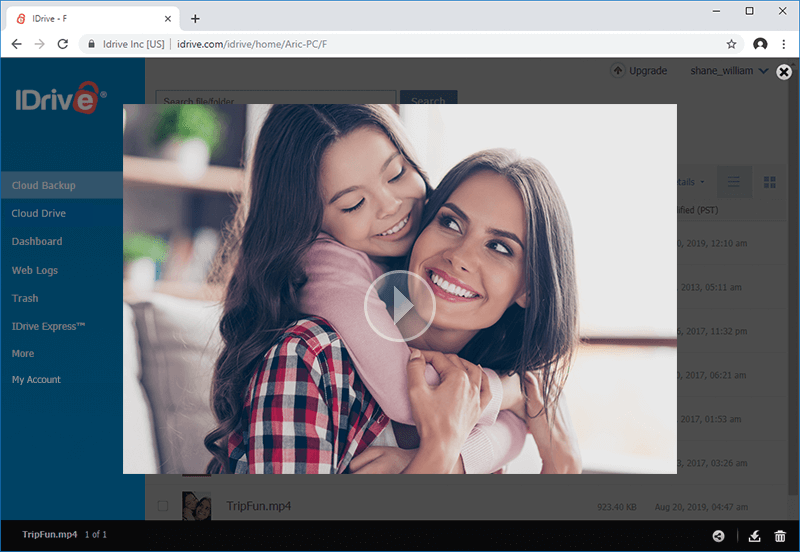The height and width of the screenshot is (552, 800).
Task: Click the 923.40 KB file size
Action: point(617,507)
